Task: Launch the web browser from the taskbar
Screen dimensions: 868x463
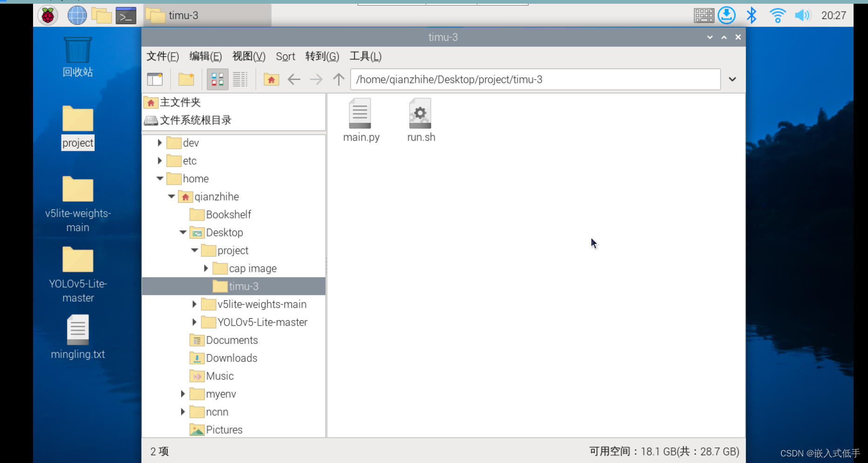Action: pyautogui.click(x=77, y=15)
